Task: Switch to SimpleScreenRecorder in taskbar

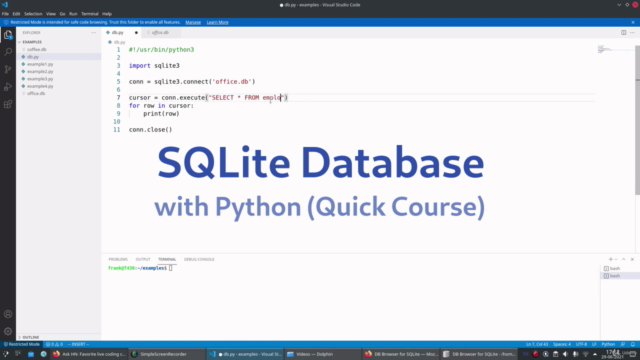Action: [167, 354]
